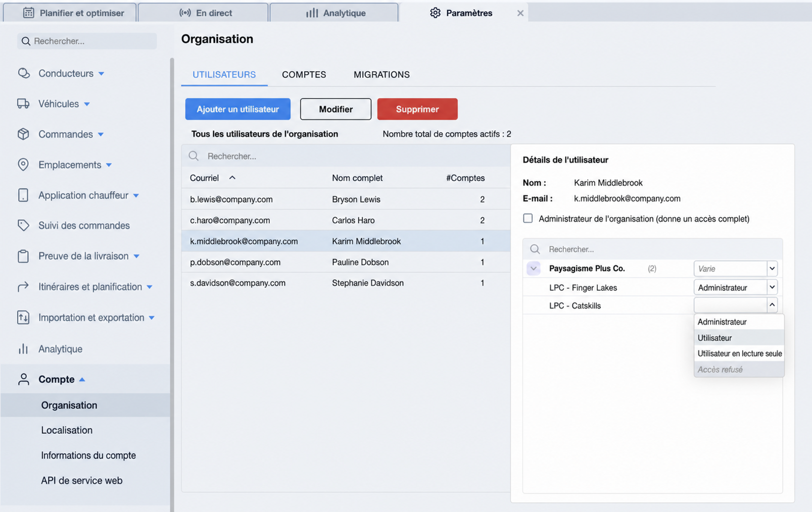Click the red Supprimer button
This screenshot has width=812, height=512.
click(x=417, y=109)
